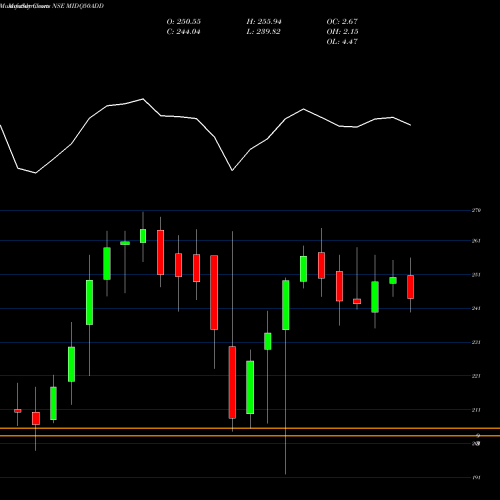Click the OH: 2.15 reading

click(342, 32)
